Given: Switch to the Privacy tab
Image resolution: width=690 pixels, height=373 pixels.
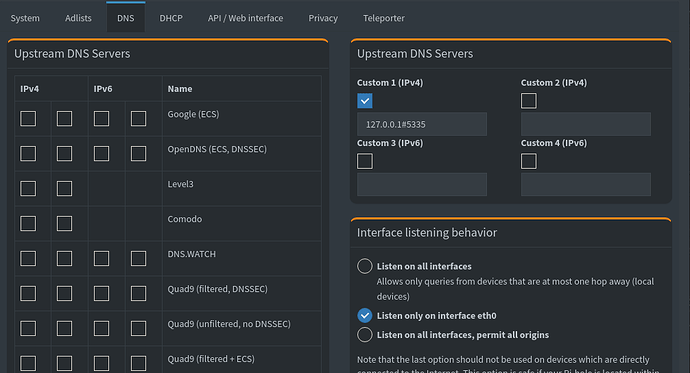Looking at the screenshot, I should click(323, 18).
